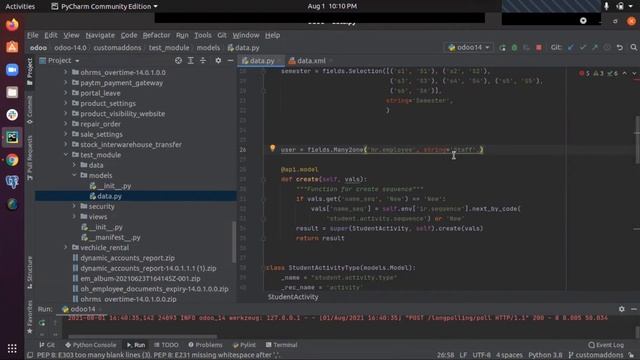Open Firefox from the Ubuntu dock

pyautogui.click(x=12, y=25)
